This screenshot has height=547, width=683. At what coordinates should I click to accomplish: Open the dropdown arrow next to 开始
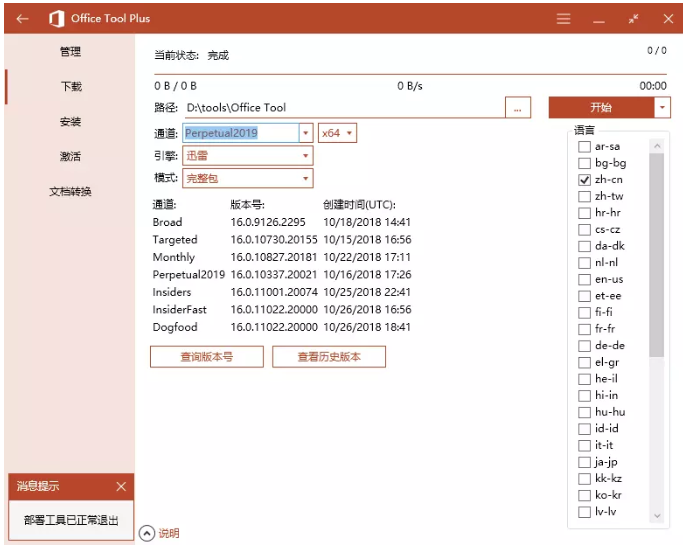click(x=662, y=108)
